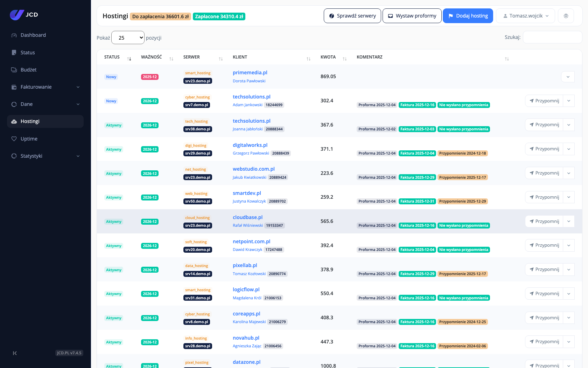This screenshot has height=368, width=588.
Task: Toggle the light/dark theme sun icon
Action: coord(566,16)
